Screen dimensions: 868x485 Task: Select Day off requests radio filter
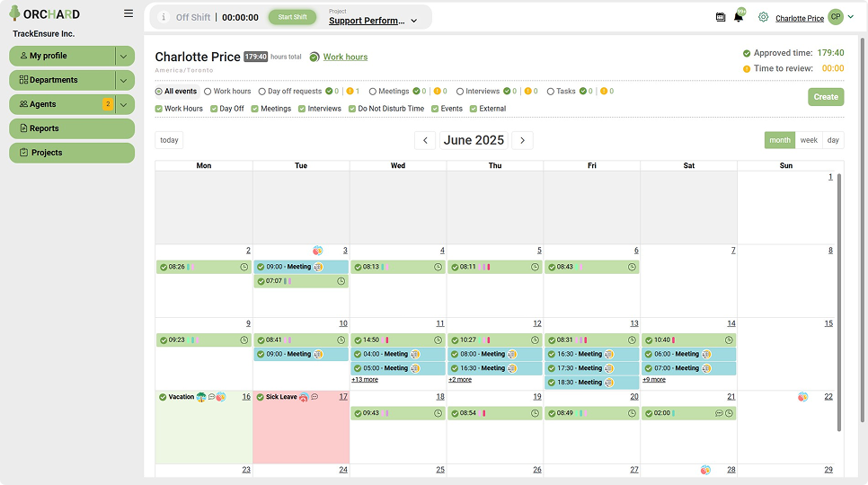pos(261,92)
